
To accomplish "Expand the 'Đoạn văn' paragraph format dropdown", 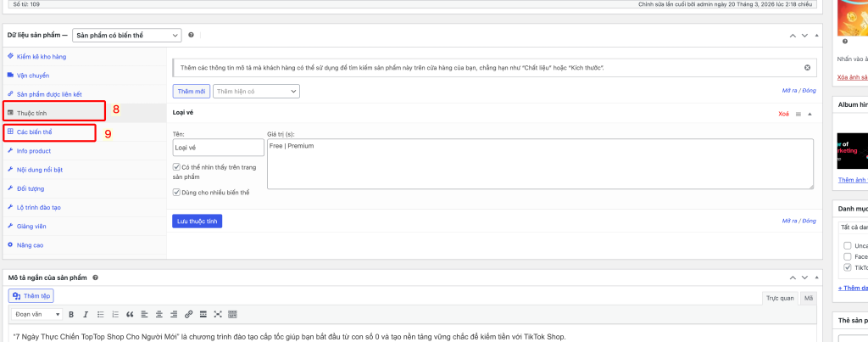I will (36, 314).
